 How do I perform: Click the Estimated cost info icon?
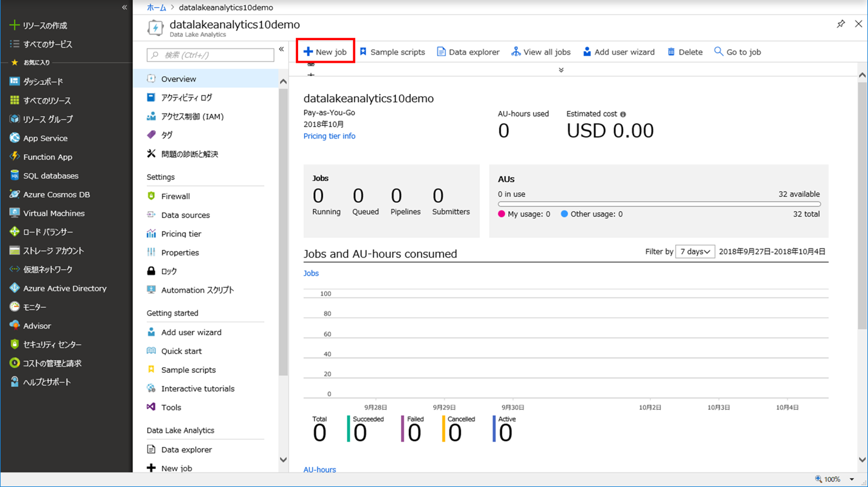623,115
